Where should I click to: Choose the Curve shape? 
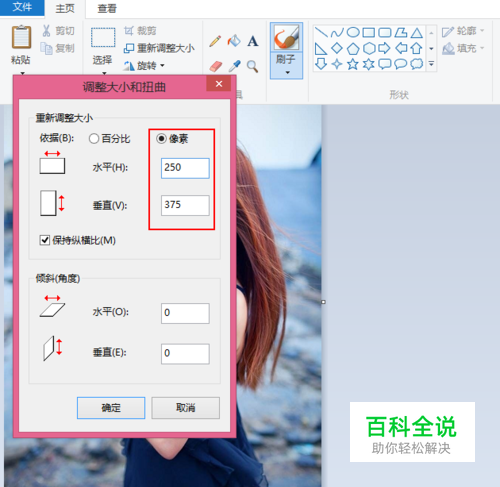(337, 32)
